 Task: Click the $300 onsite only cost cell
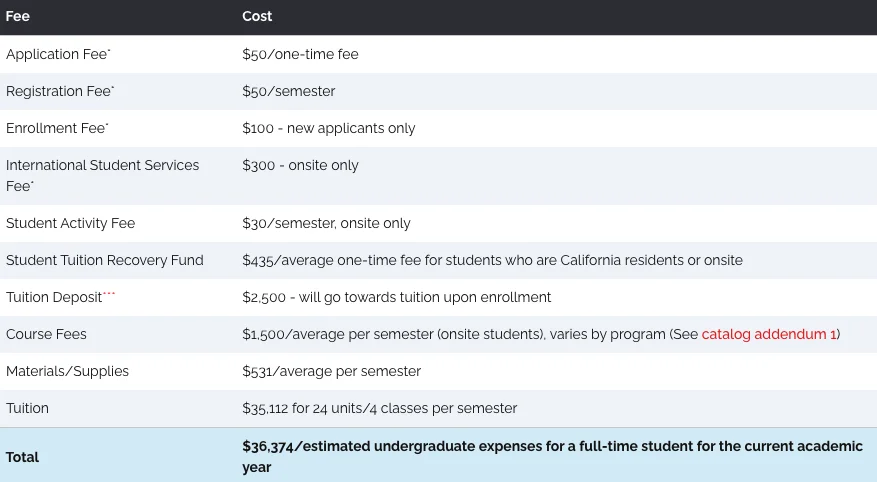point(300,165)
